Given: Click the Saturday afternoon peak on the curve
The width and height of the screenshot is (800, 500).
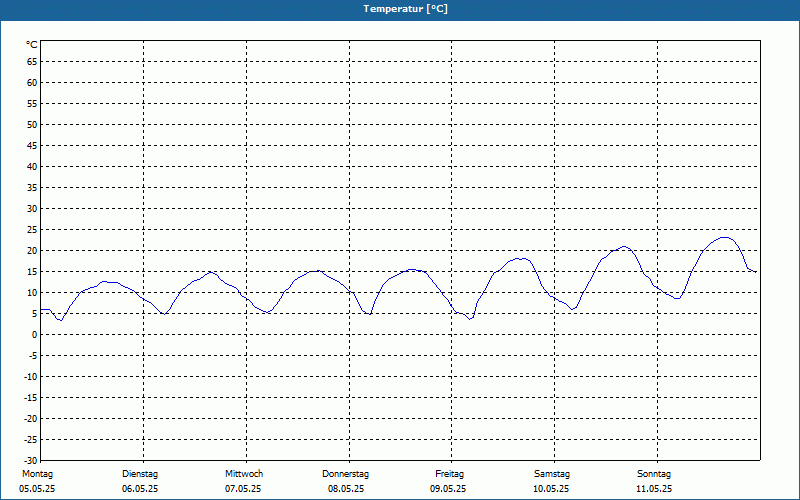Looking at the screenshot, I should tap(623, 246).
